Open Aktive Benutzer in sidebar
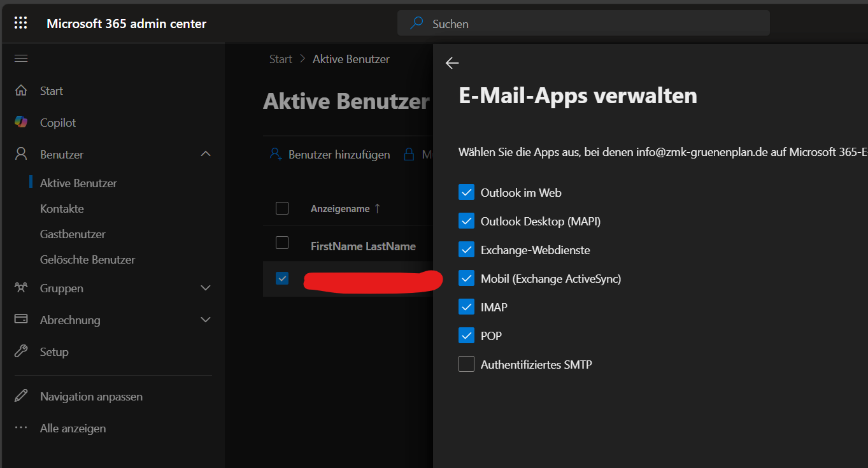Screen dimensions: 868x468 (x=78, y=183)
